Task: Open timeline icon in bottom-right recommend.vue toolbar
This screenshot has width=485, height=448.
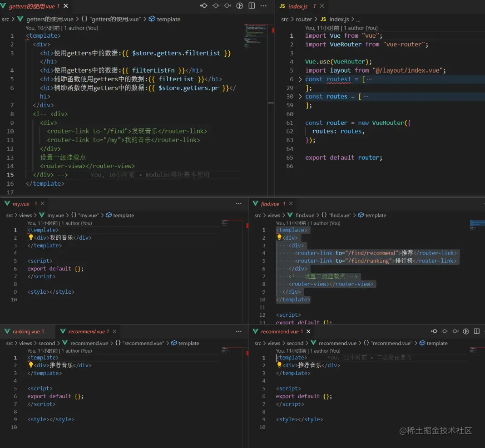Action: click(x=466, y=331)
